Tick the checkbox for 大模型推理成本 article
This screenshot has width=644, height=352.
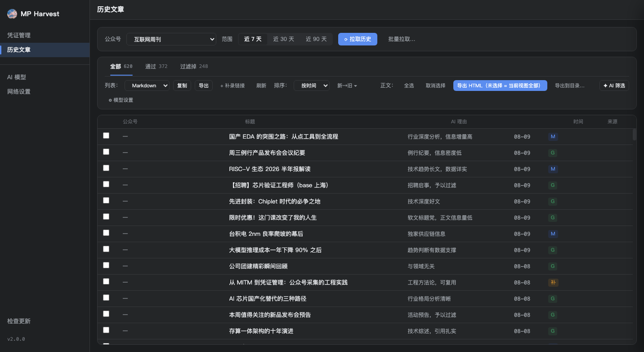pos(106,249)
